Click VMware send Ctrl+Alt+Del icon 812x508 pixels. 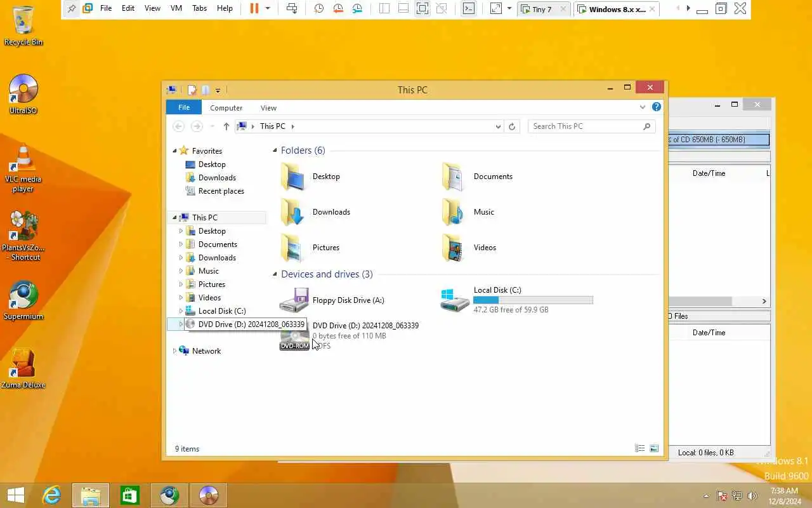(x=292, y=8)
